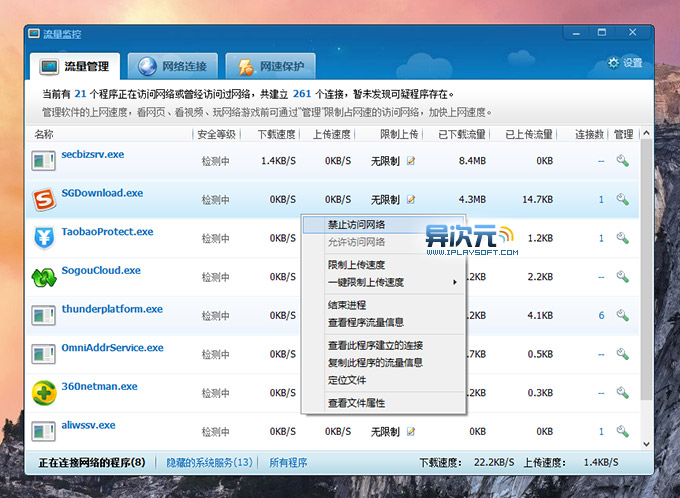The width and height of the screenshot is (680, 498).
Task: Open manage wrench for TaobaoProtect.exe
Action: (x=623, y=238)
